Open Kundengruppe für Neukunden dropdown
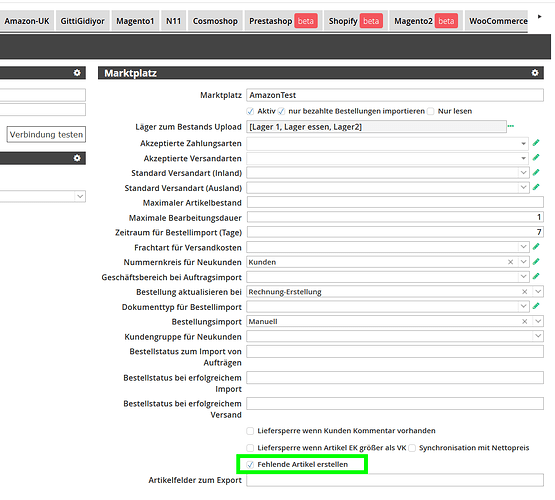The image size is (555, 500). point(538,336)
